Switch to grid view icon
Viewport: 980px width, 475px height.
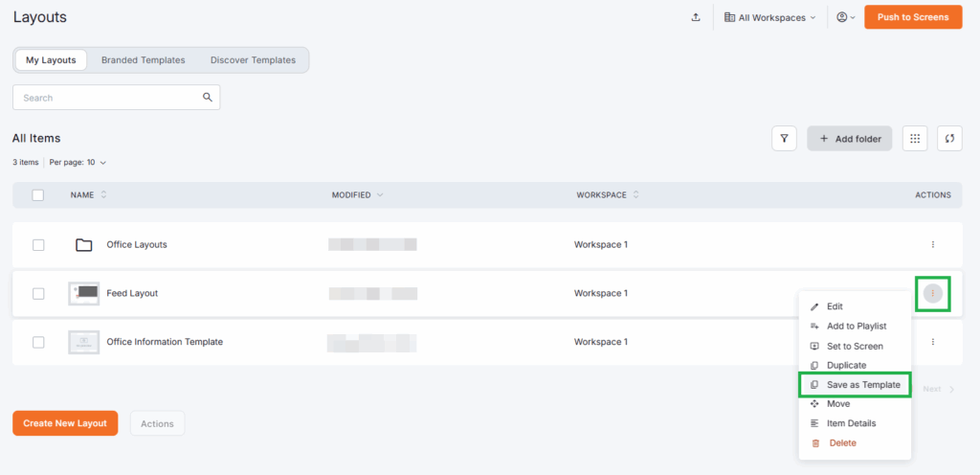(x=915, y=139)
